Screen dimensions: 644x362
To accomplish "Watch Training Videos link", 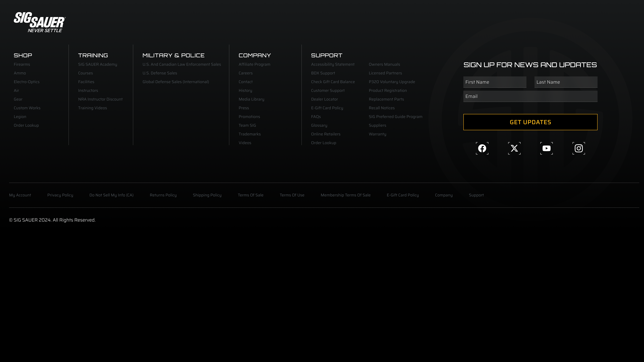I will pos(93,108).
